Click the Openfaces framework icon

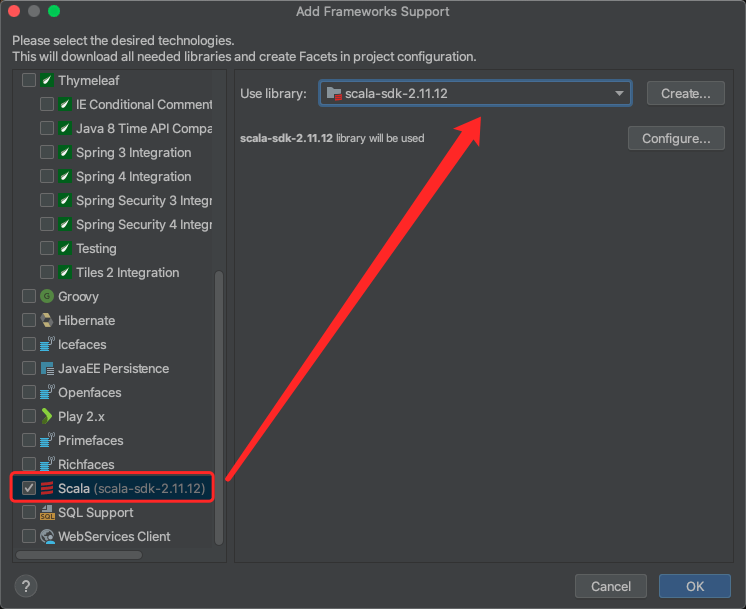click(47, 392)
